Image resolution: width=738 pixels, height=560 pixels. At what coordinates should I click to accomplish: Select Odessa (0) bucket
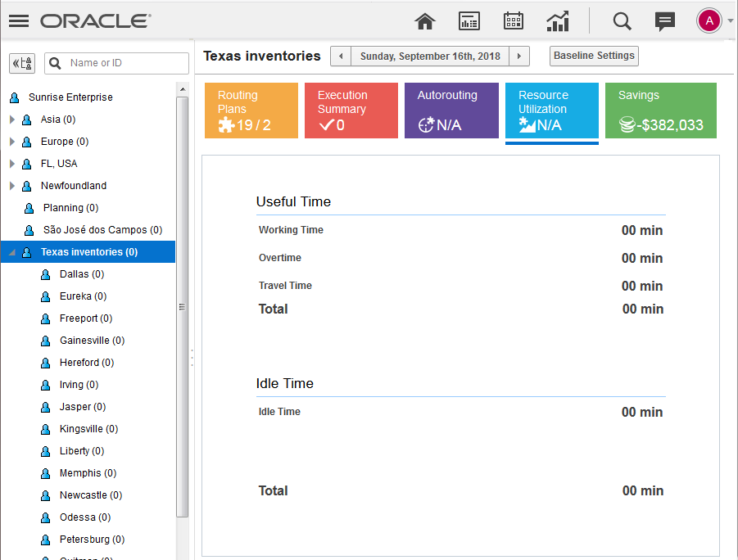(84, 517)
